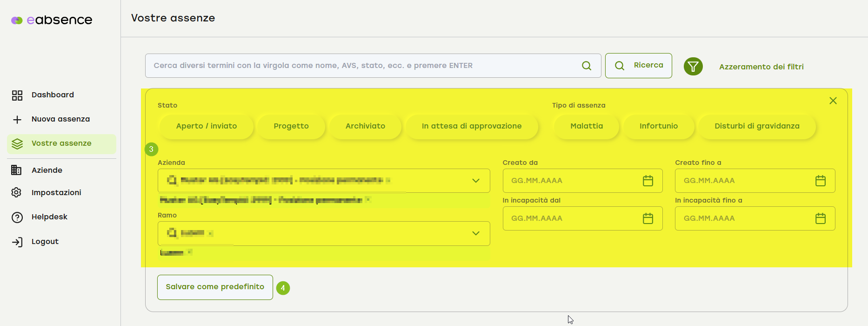Screen dimensions: 868x326
Task: Open the calendar for In incapacità fino a
Action: (820, 218)
